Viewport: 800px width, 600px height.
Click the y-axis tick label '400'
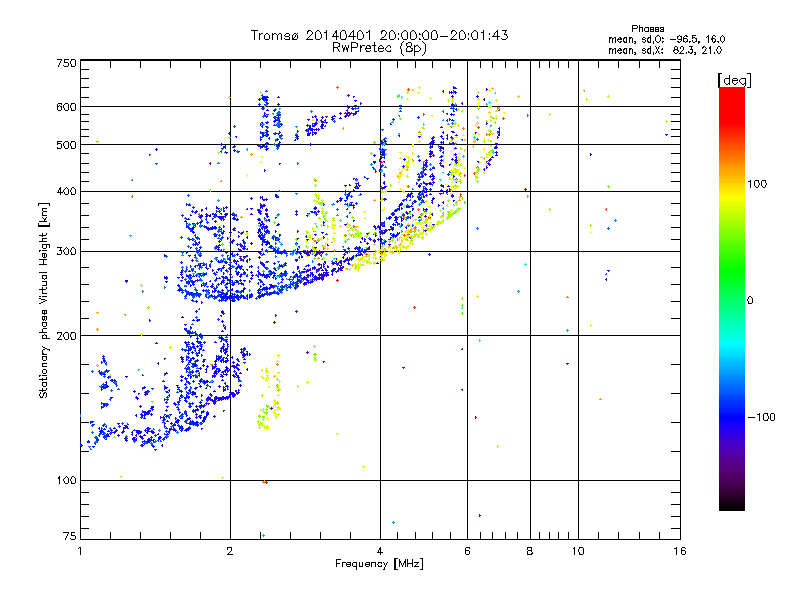66,192
